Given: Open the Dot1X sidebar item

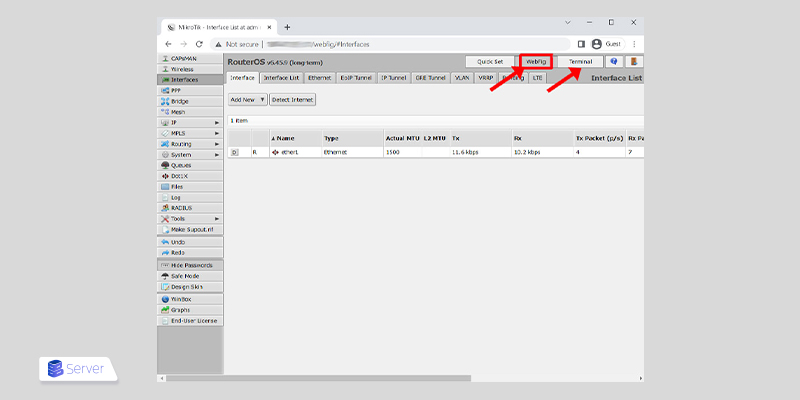Looking at the screenshot, I should [190, 176].
